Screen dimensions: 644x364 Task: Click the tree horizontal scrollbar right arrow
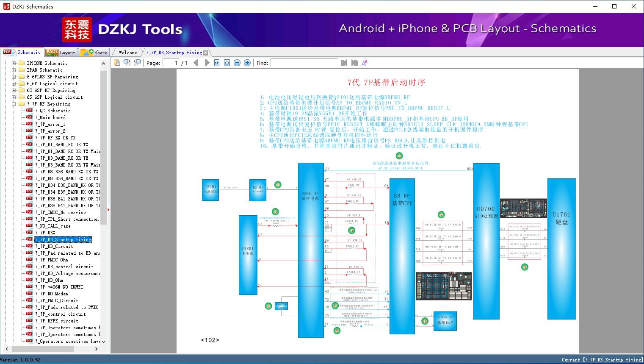coord(97,349)
